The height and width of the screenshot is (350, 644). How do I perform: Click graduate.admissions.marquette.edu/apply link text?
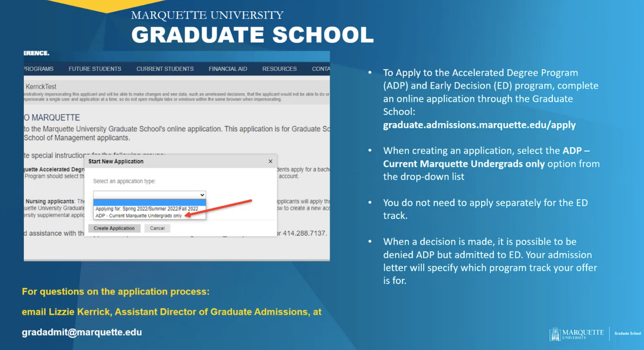tap(479, 125)
